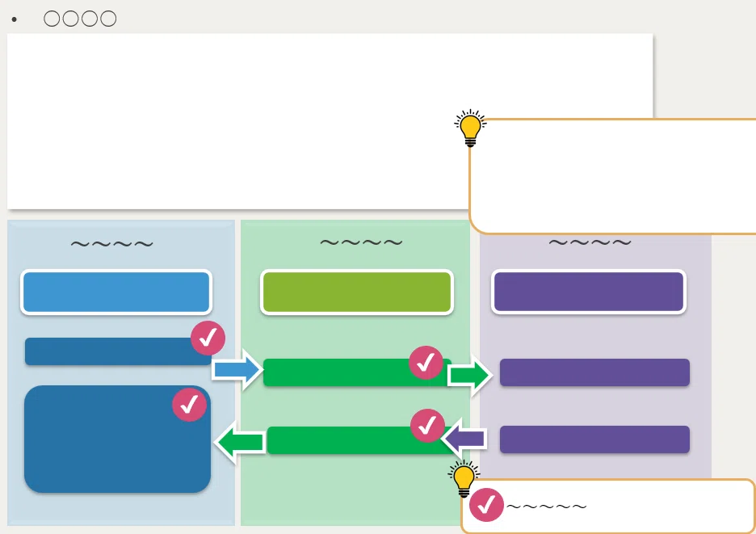Click the wavy heading of the green column
Screen dimensions: 756x534
[x=361, y=242]
